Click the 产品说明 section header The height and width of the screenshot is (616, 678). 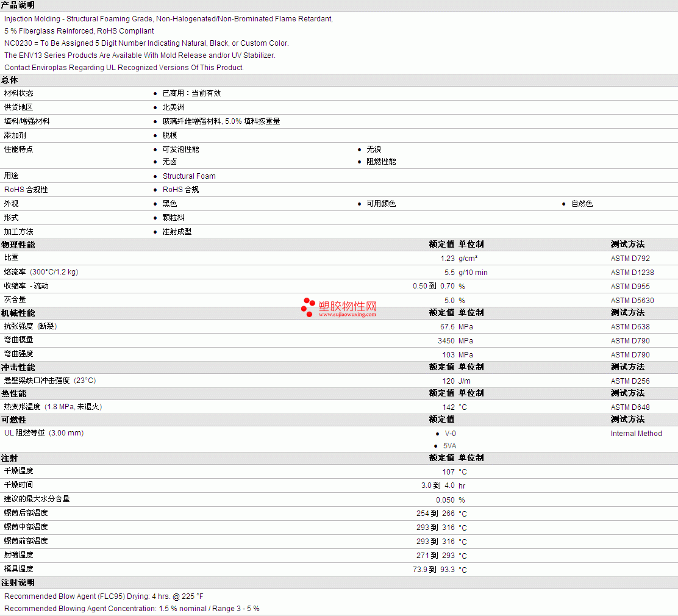coord(18,5)
